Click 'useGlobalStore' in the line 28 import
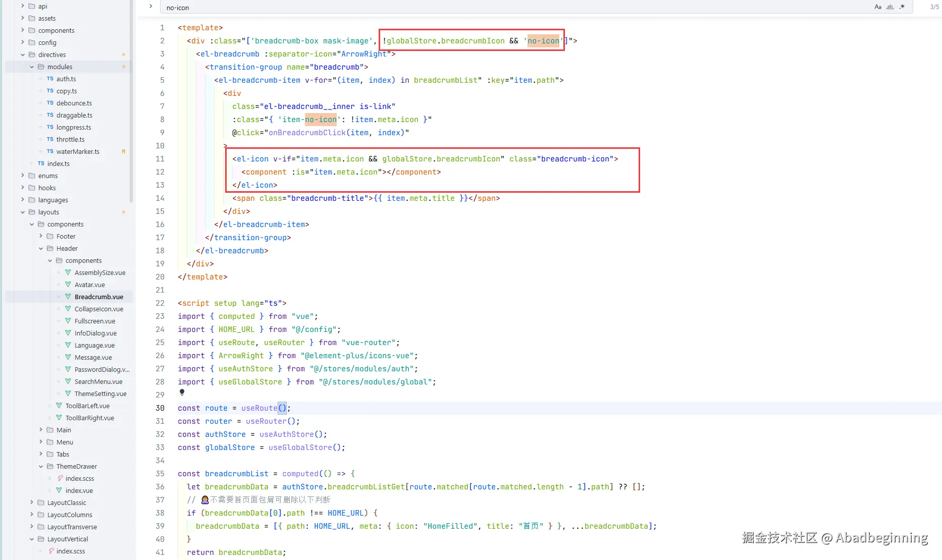The height and width of the screenshot is (560, 942). 250,382
